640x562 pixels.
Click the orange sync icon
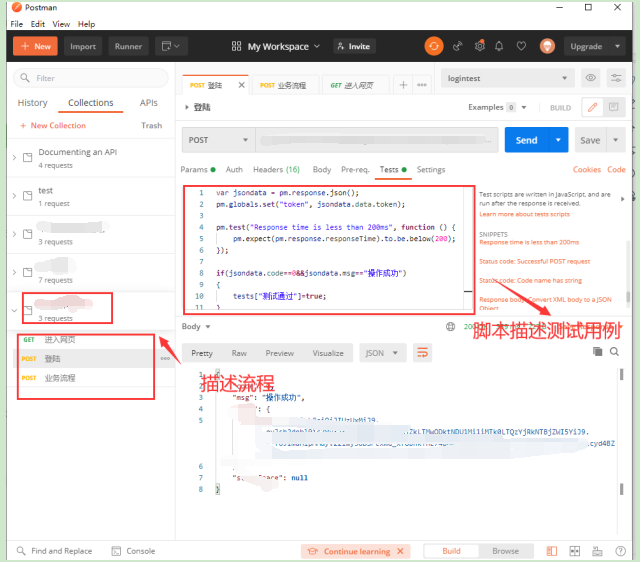click(433, 46)
